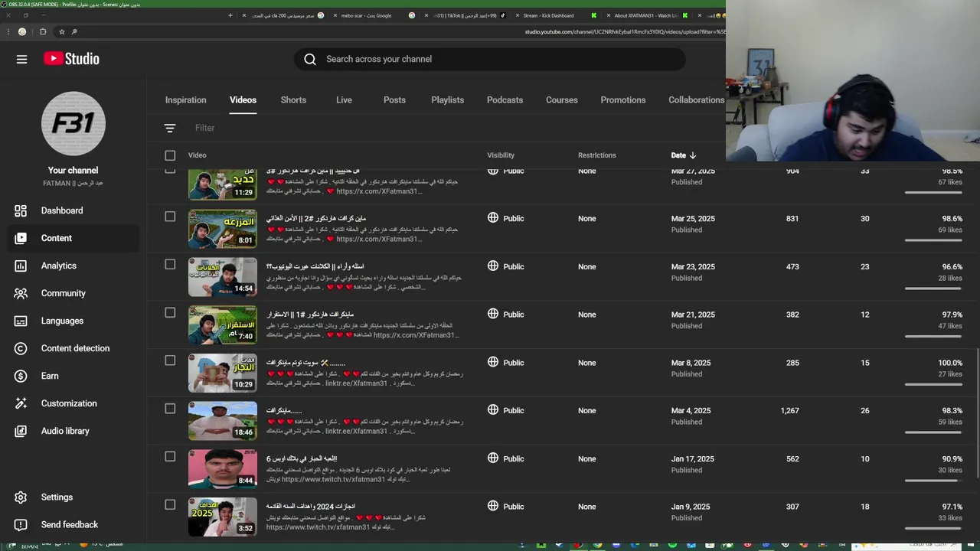The height and width of the screenshot is (551, 980).
Task: Open Earn from the sidebar
Action: point(50,376)
